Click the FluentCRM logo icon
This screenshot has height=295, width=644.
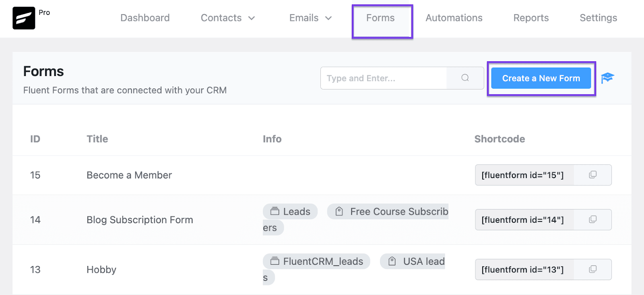tap(24, 18)
